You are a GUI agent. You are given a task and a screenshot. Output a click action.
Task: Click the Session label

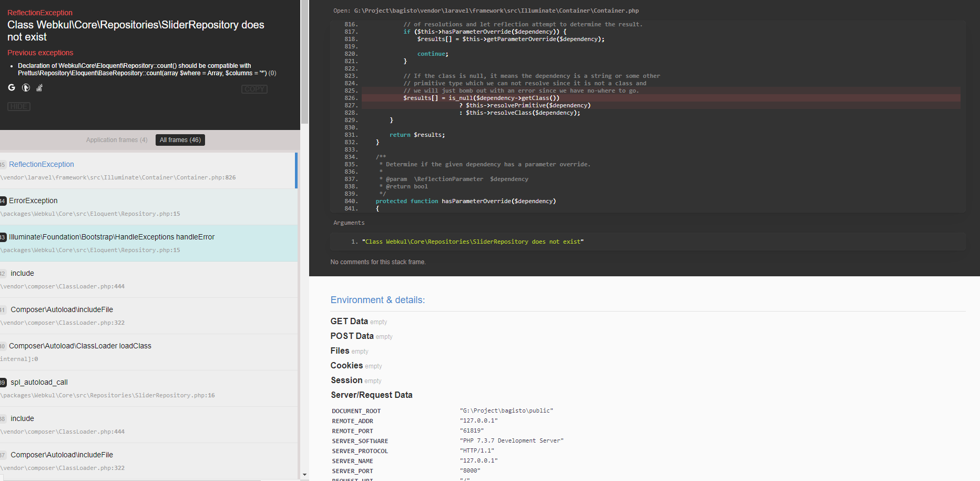click(346, 380)
